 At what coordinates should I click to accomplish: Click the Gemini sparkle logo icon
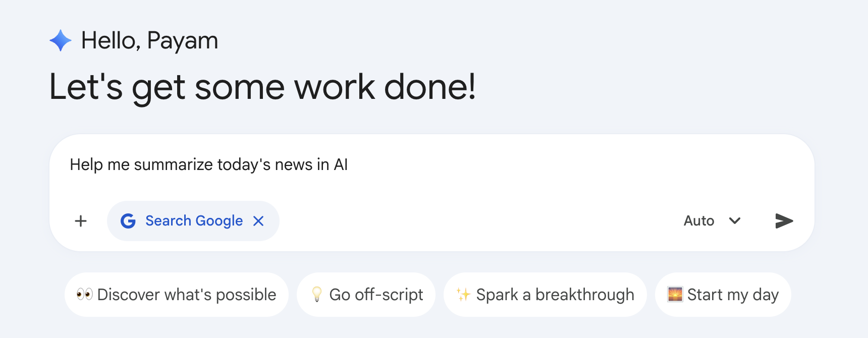pos(61,40)
